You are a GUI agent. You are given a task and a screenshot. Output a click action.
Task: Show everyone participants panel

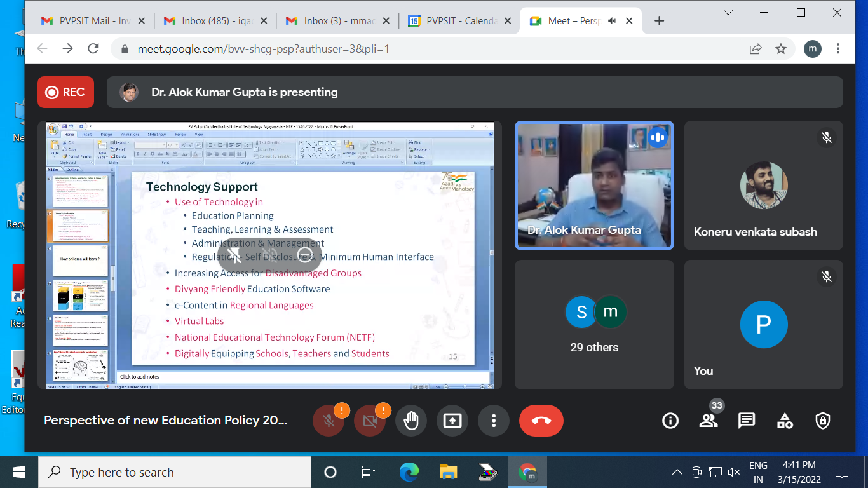[708, 421]
